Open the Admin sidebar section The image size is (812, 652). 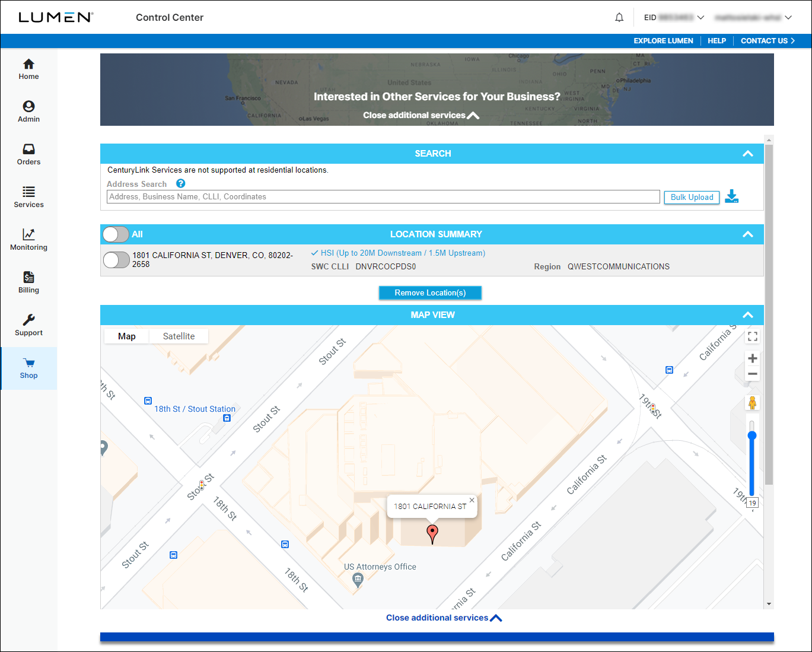tap(28, 112)
